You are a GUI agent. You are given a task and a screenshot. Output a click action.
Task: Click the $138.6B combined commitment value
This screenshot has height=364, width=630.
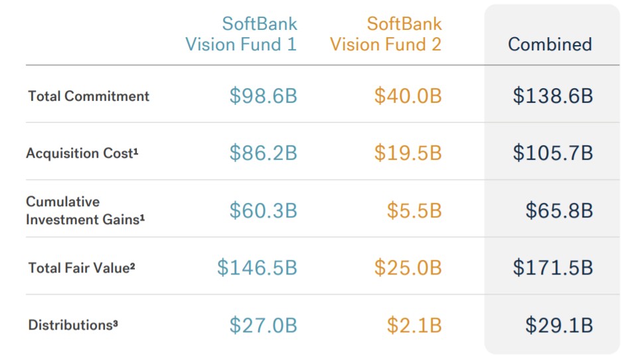click(552, 96)
